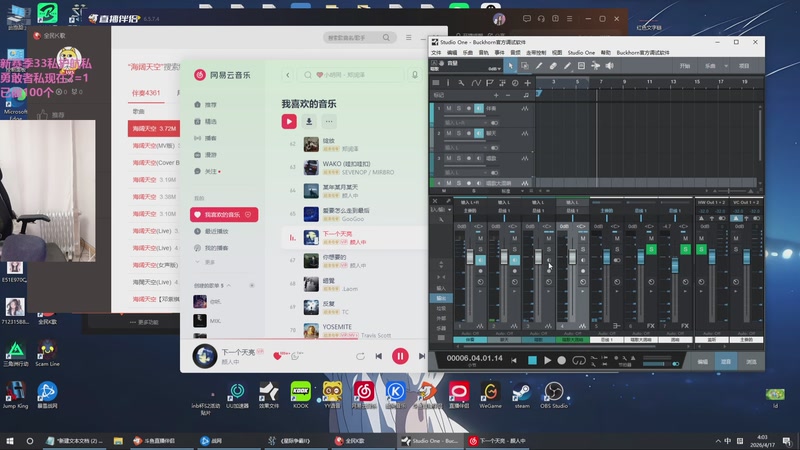Add a marker with the plus icon
This screenshot has width=800, height=450.
coord(495,95)
